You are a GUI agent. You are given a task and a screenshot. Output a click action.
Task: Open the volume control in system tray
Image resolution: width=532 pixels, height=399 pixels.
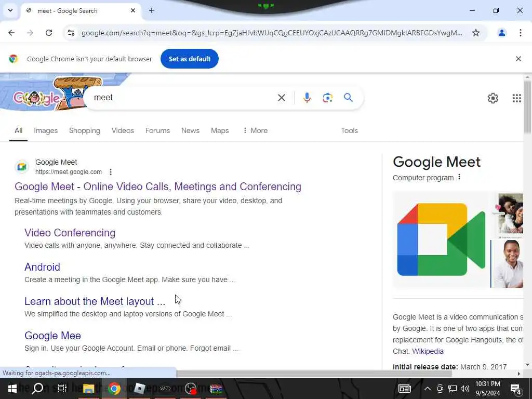[x=465, y=389]
